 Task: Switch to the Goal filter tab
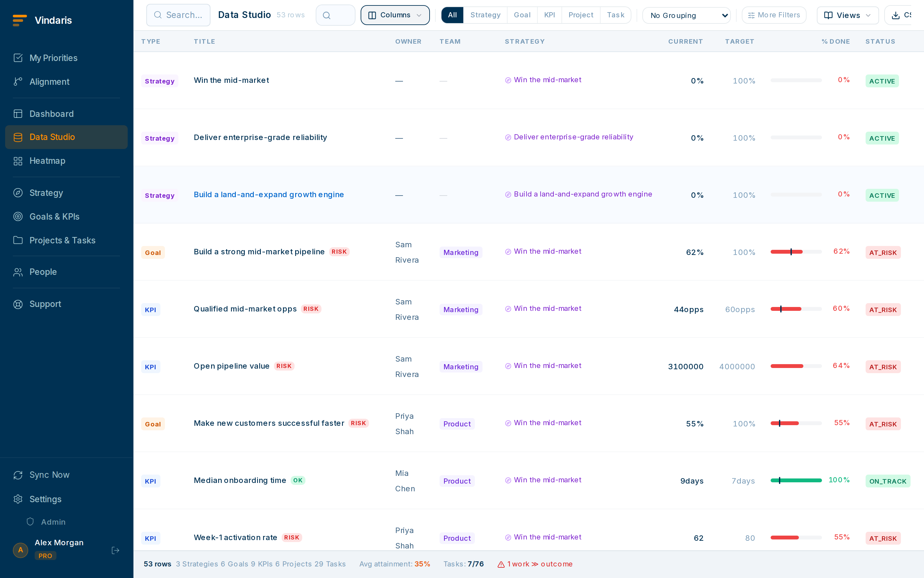click(x=522, y=15)
